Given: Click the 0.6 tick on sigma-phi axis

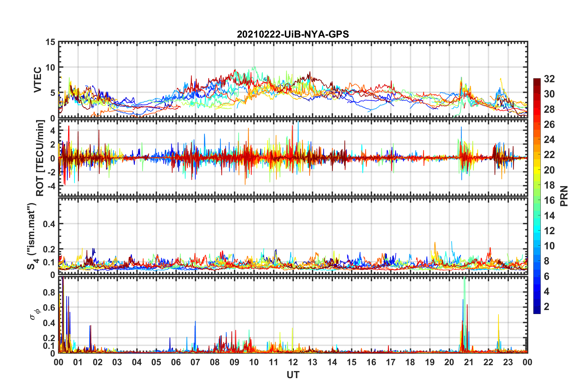Looking at the screenshot, I should click(x=49, y=308).
